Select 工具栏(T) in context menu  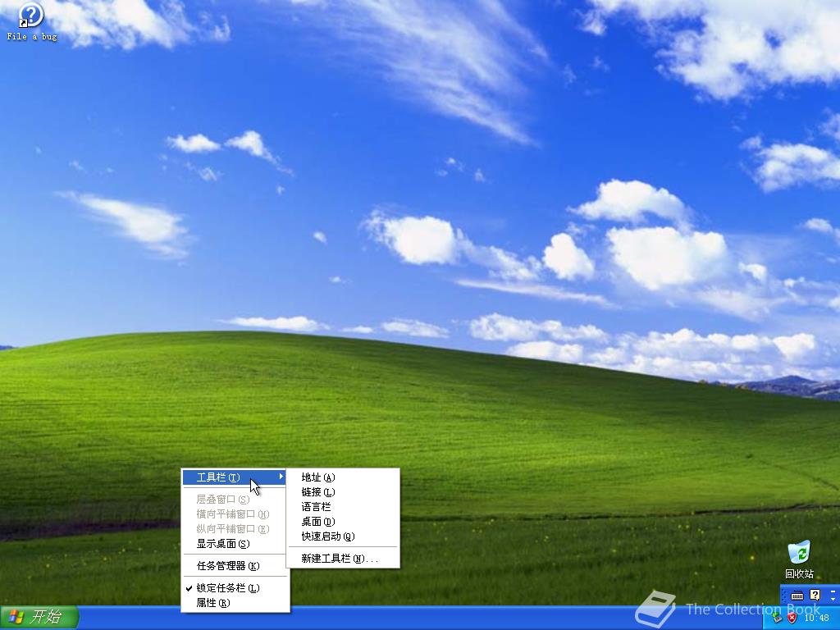tap(234, 477)
